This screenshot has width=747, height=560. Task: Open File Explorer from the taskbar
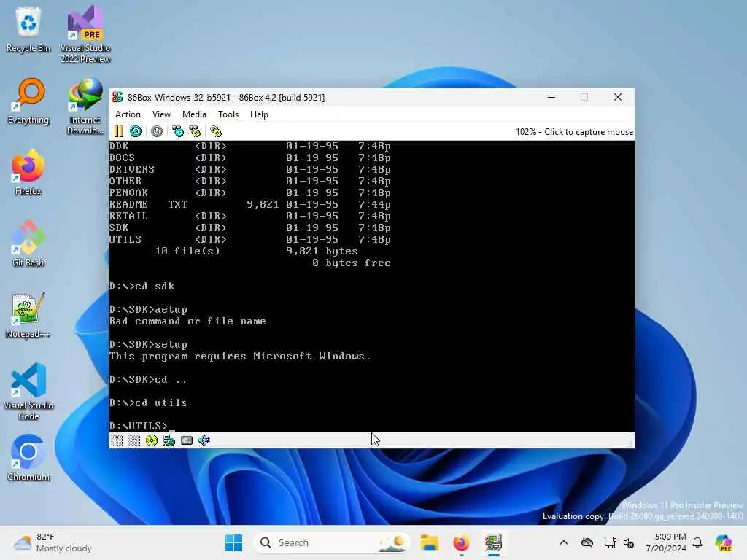coord(429,542)
